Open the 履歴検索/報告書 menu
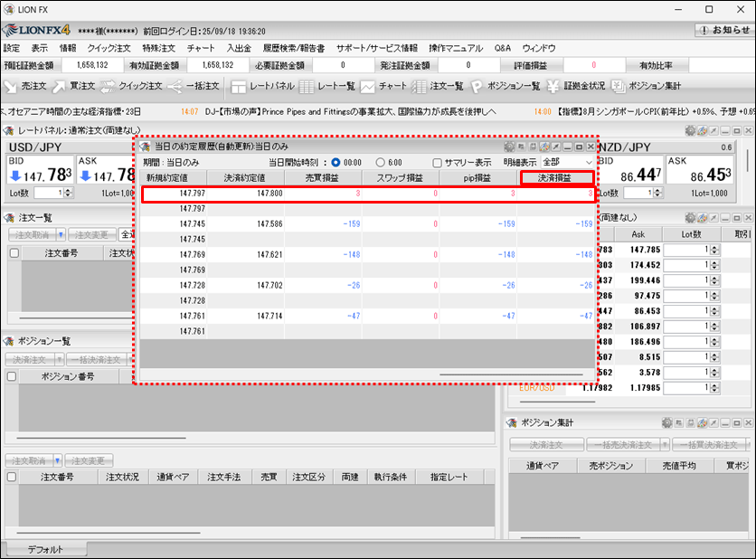 (294, 48)
